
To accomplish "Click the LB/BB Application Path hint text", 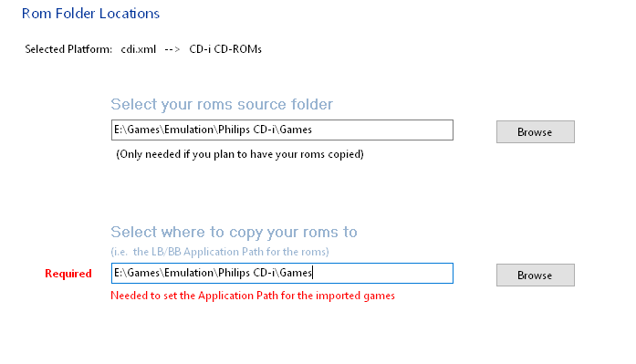I will (x=219, y=252).
